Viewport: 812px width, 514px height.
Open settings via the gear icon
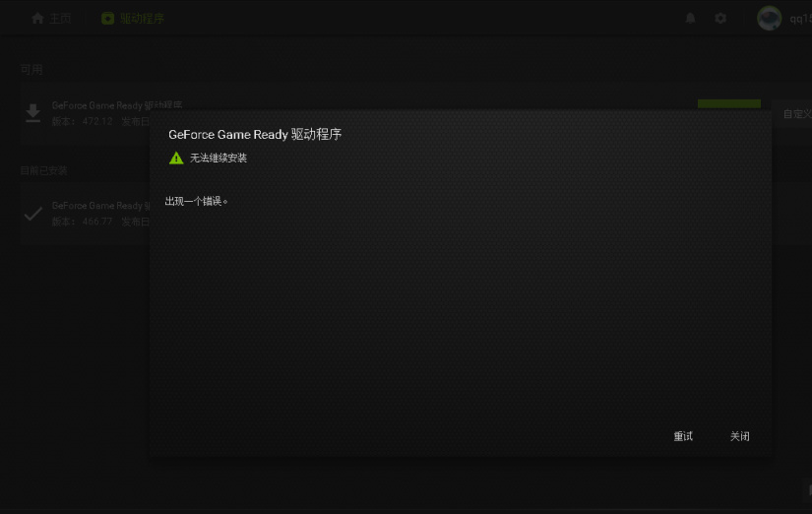[720, 19]
